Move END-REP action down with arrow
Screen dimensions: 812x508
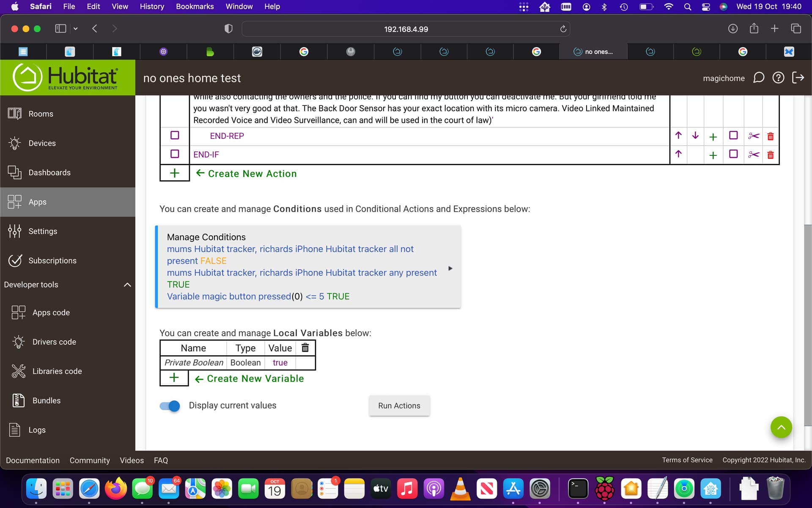(x=695, y=136)
